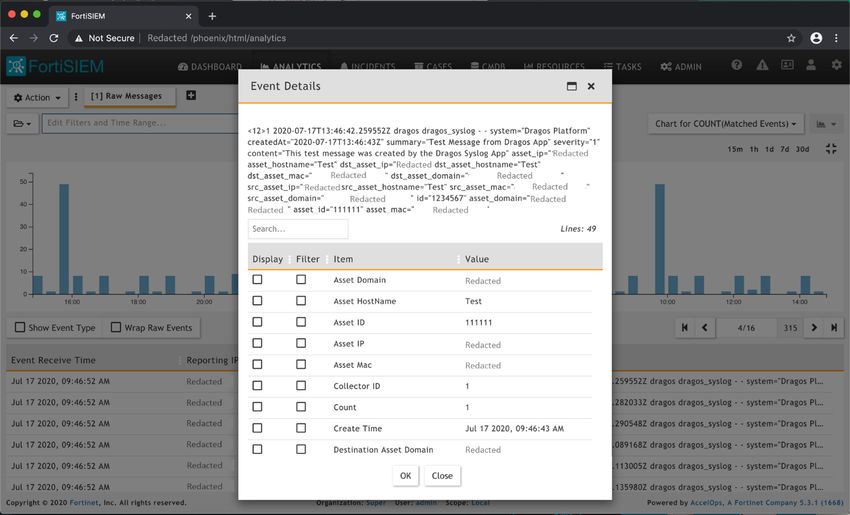This screenshot has height=515, width=850.
Task: Go to the last results page
Action: click(x=834, y=327)
